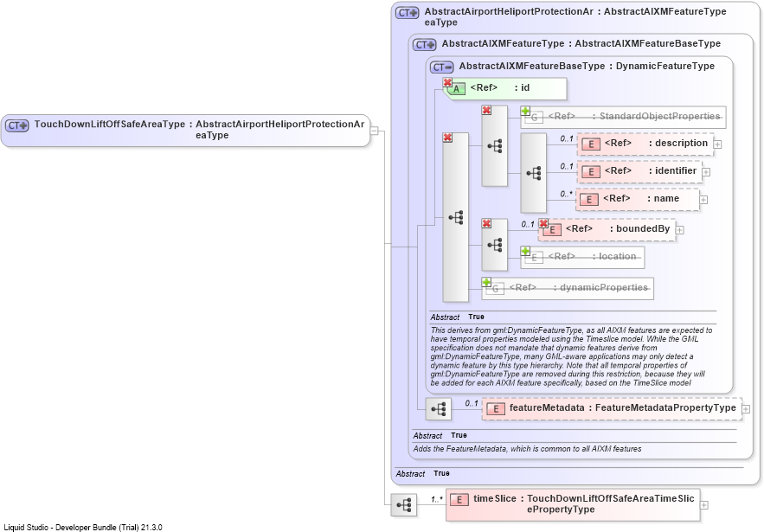This screenshot has height=532, width=764.
Task: Collapse the TouchDownLiftOffSafeAreaType node
Action: (x=374, y=131)
